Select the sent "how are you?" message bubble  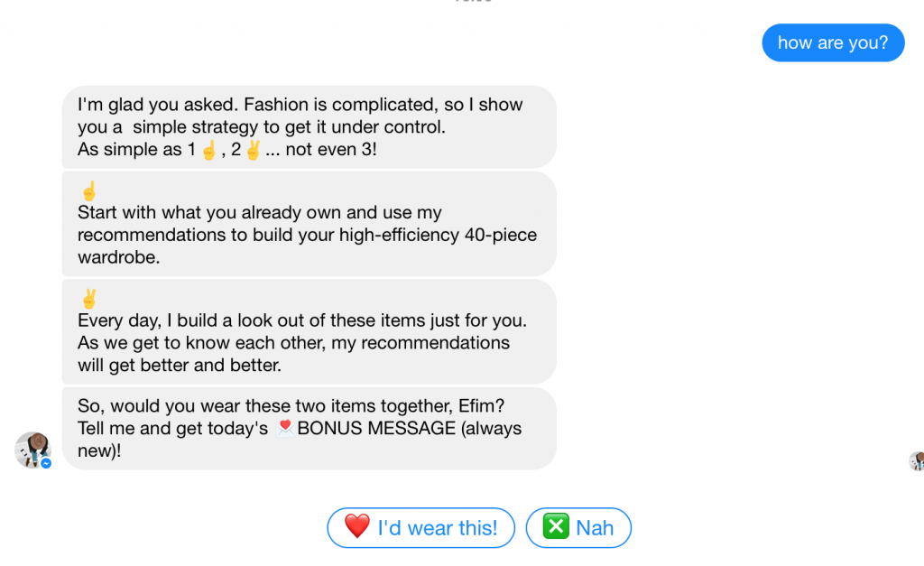[833, 42]
